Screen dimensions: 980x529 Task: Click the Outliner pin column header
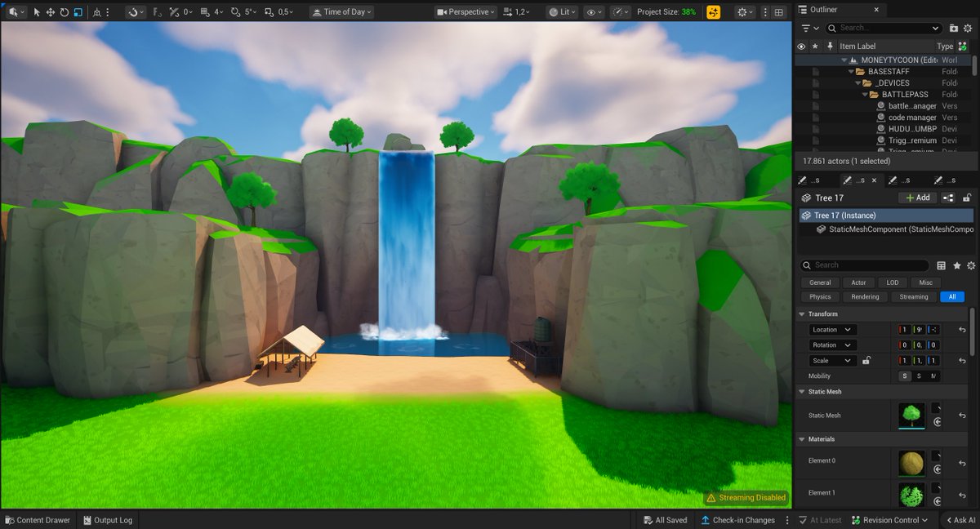click(830, 47)
